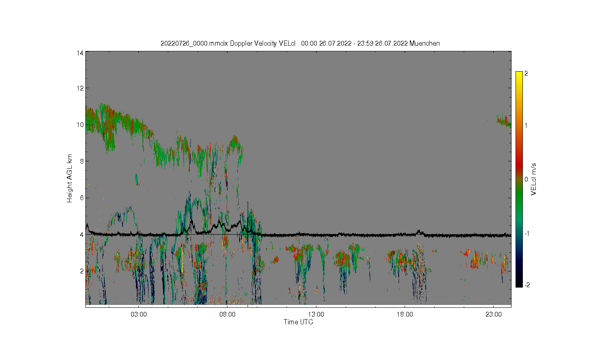Click the 10 height axis tick label

tap(80, 125)
